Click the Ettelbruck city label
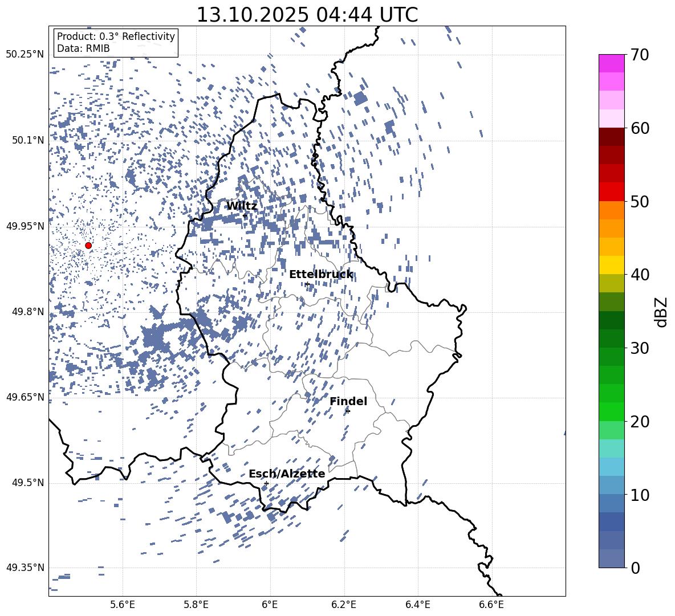Screen dimensions: 675x616 pos(321,275)
